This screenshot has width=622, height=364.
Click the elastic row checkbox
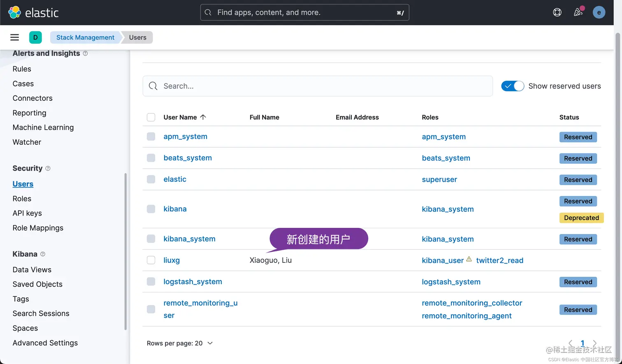[x=151, y=179]
